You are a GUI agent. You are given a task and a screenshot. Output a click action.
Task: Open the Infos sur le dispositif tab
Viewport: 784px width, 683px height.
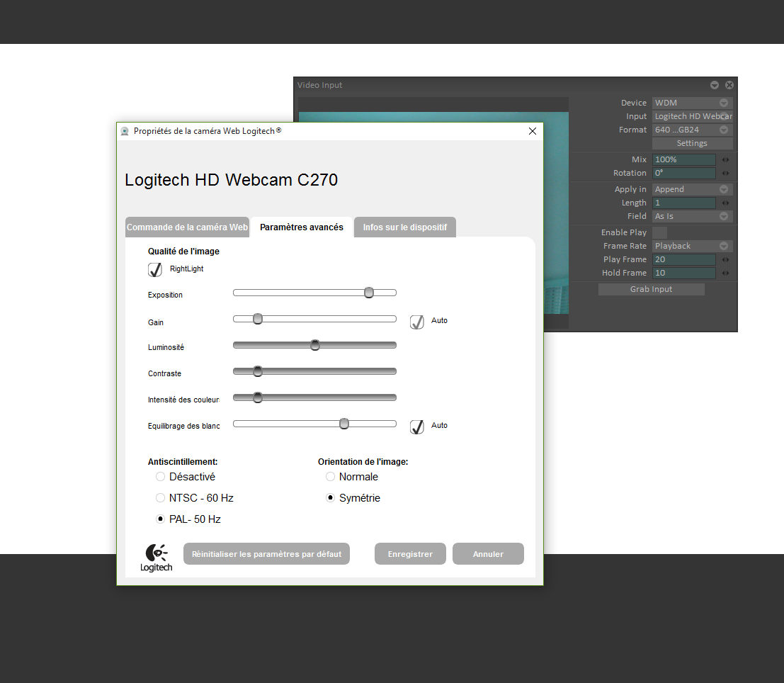point(405,227)
